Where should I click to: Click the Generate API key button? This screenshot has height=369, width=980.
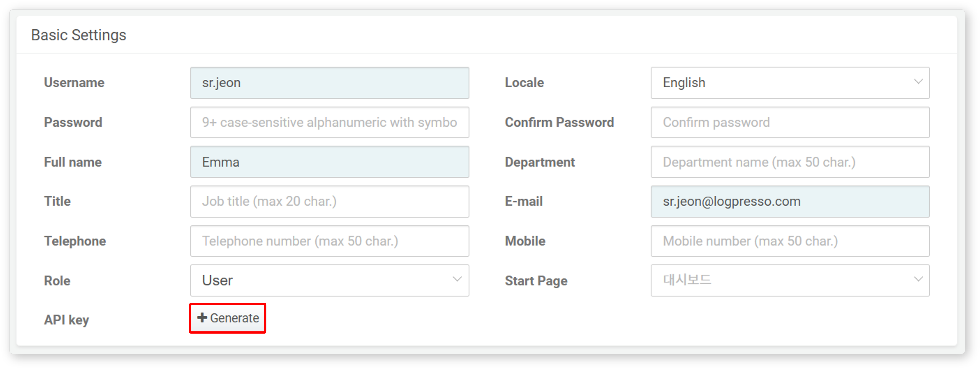tap(228, 318)
